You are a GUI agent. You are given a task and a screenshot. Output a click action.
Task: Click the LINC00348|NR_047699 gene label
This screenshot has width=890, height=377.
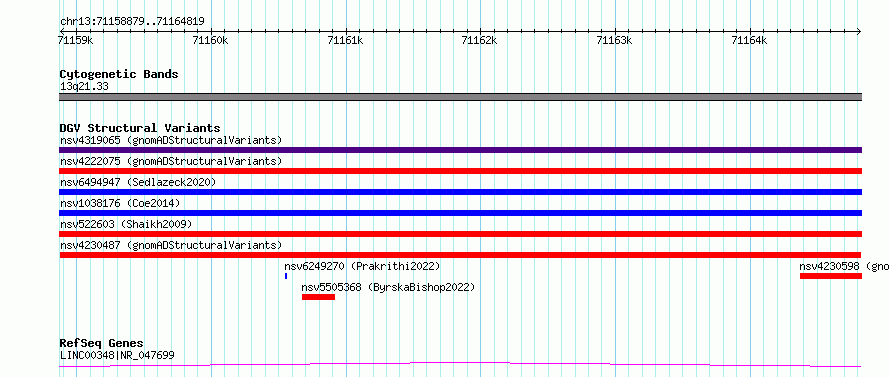[x=117, y=355]
